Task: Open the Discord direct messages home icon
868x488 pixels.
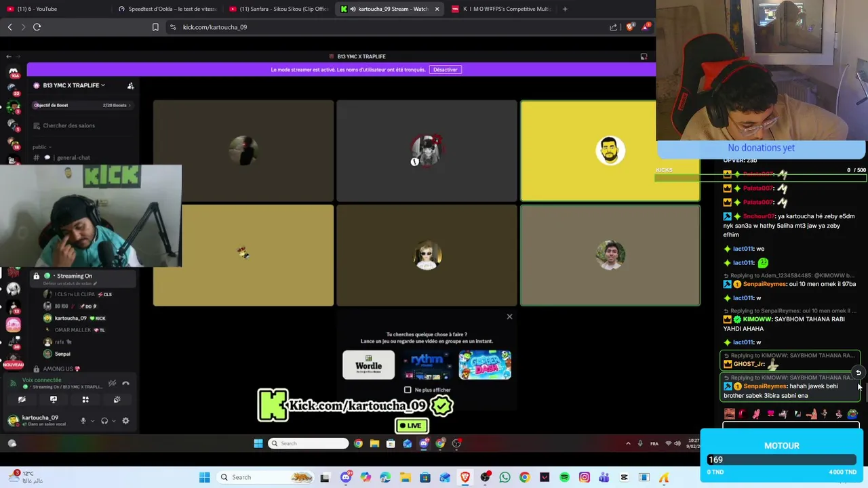Action: [x=13, y=73]
